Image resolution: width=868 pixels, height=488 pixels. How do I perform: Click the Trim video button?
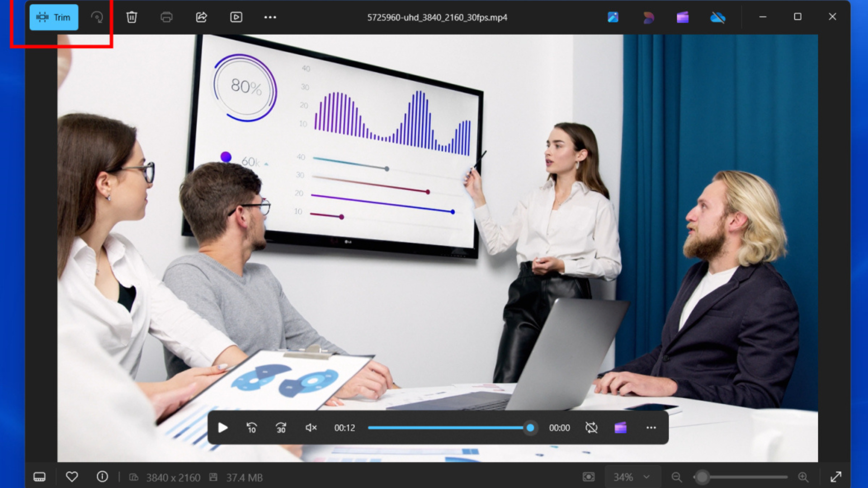[x=54, y=17]
